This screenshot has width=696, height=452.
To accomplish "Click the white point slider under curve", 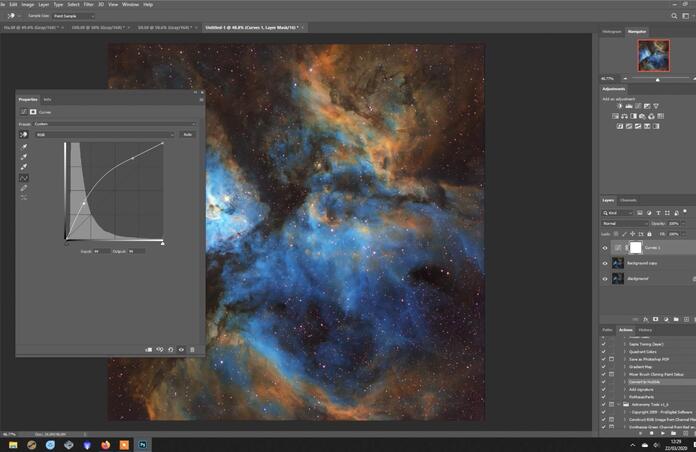I will coord(163,243).
